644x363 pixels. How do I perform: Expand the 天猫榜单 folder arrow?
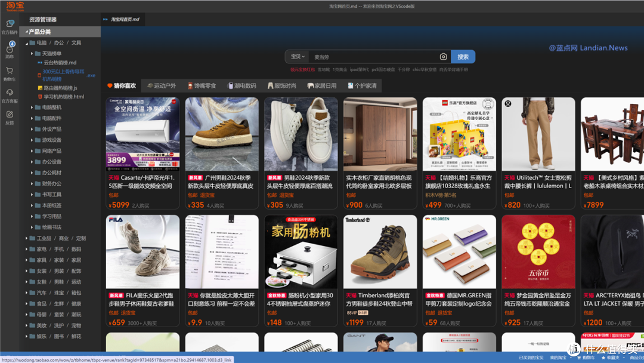click(32, 54)
